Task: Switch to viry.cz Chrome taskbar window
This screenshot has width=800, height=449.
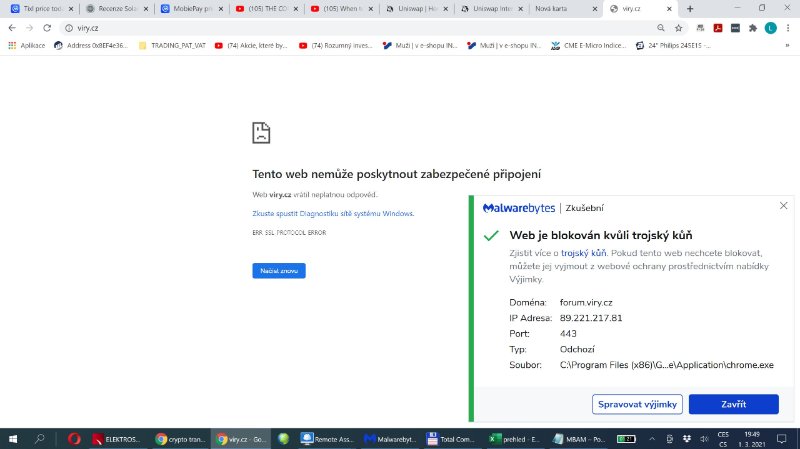Action: [241, 439]
